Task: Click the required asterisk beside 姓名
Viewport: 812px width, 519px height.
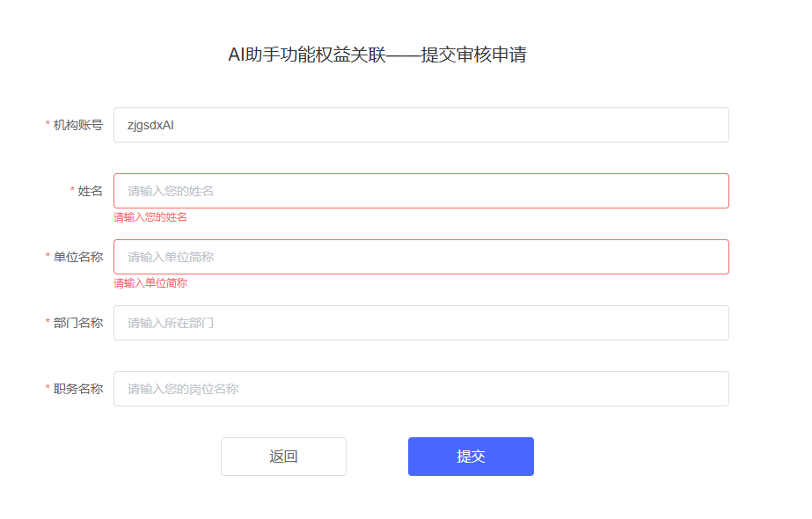Action: (72, 190)
